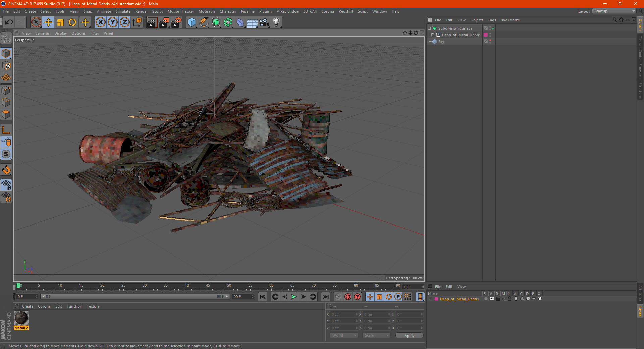Toggle solo dot of Heap_of_Metal_Debris layer

point(486,299)
